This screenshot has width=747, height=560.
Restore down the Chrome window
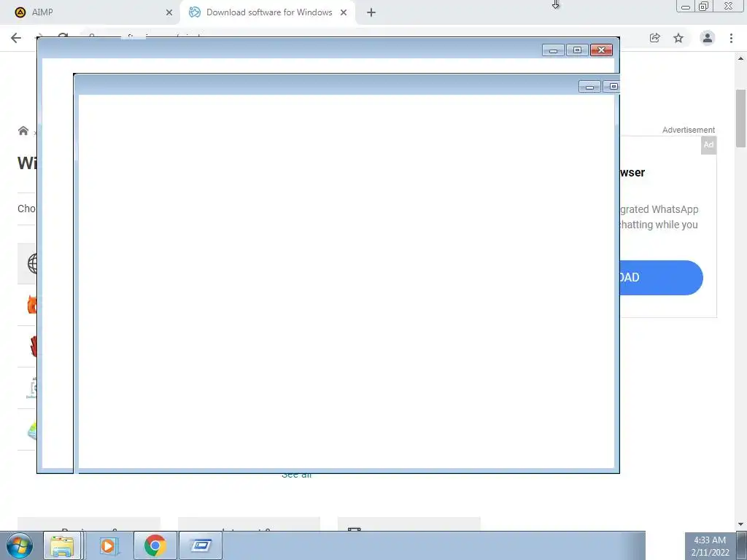tap(703, 7)
